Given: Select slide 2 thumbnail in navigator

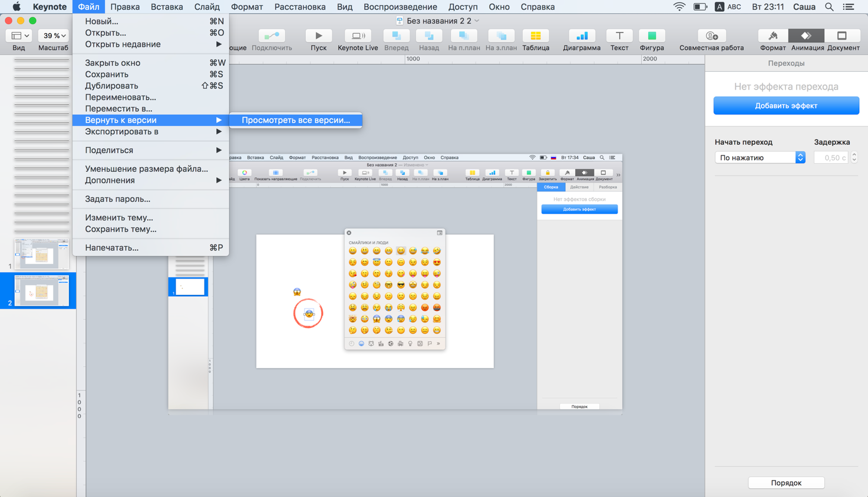Looking at the screenshot, I should tap(41, 291).
